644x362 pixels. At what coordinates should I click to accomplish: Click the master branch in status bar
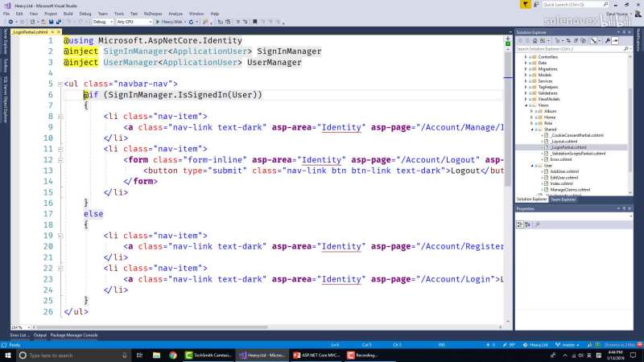[568, 345]
